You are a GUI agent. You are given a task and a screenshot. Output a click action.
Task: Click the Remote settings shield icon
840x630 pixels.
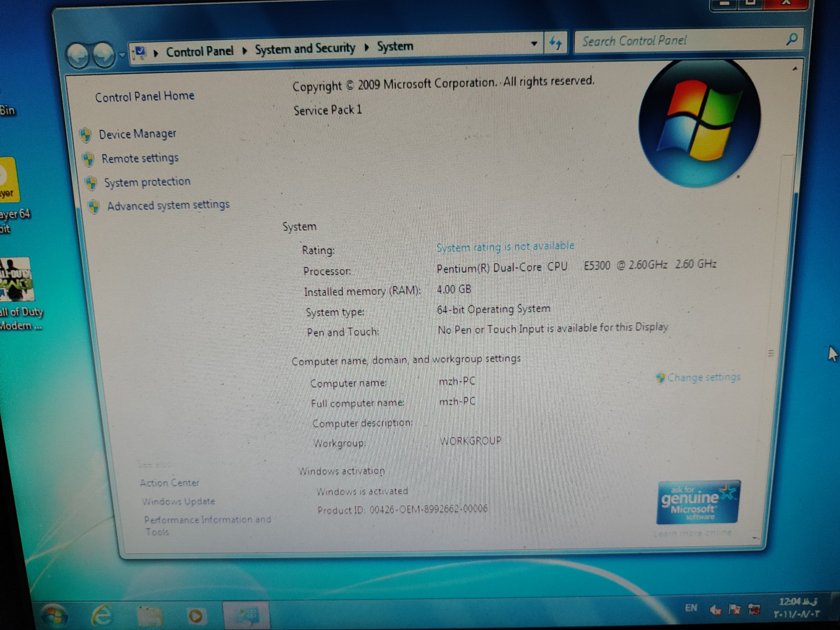click(88, 159)
